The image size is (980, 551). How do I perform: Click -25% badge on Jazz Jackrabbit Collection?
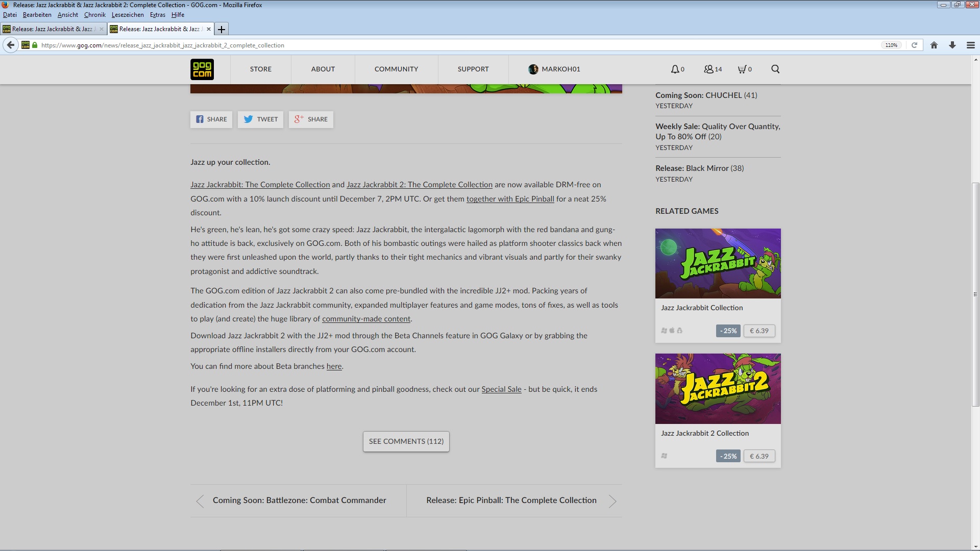click(728, 331)
